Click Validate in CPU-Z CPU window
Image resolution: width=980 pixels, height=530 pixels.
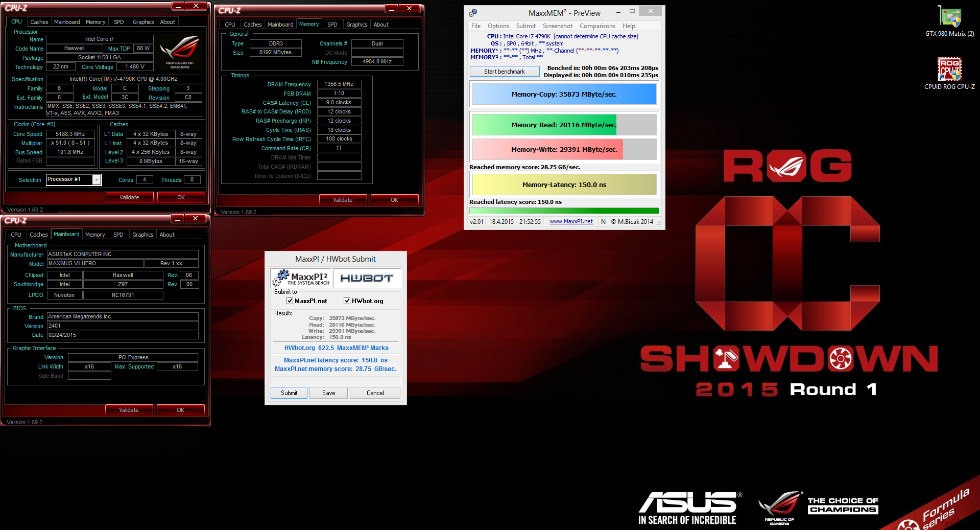pos(129,197)
